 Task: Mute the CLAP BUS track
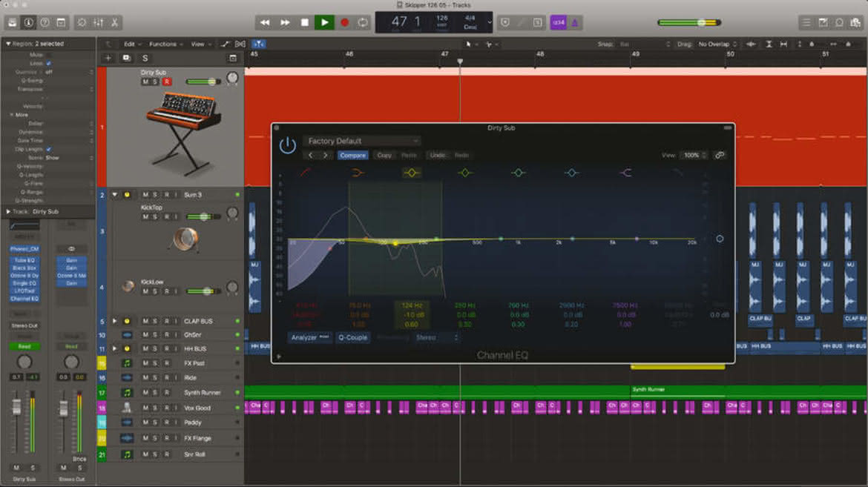pos(145,322)
